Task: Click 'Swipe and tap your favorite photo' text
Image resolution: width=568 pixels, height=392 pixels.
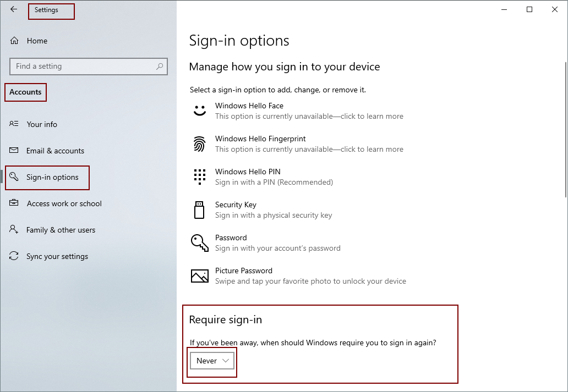Action: click(310, 281)
